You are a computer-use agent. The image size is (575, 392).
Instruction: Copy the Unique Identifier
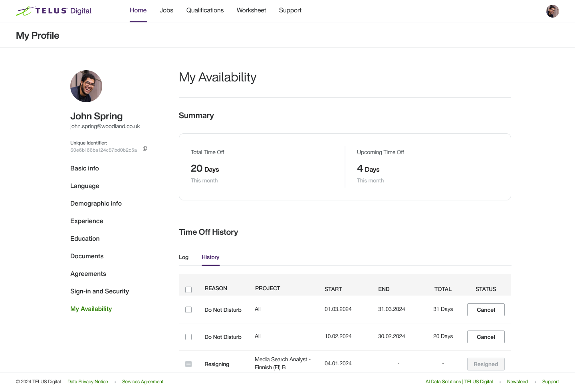[x=145, y=148]
